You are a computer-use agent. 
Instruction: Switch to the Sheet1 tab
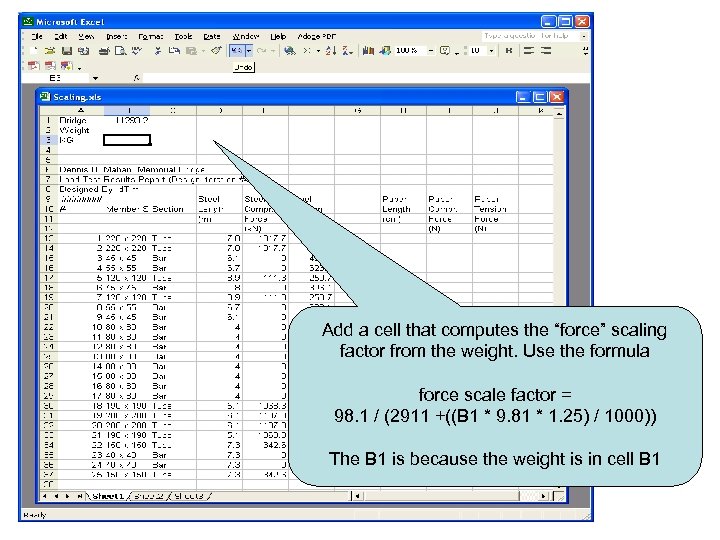coord(108,496)
